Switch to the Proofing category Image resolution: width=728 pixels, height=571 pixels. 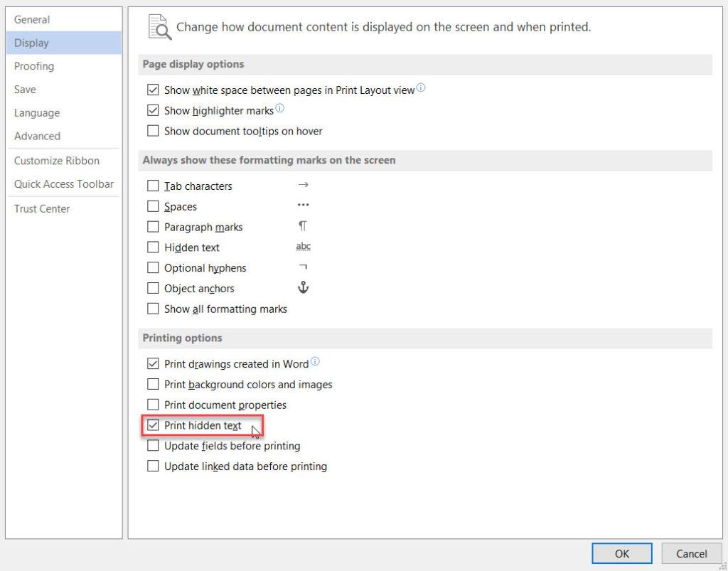[x=34, y=66]
